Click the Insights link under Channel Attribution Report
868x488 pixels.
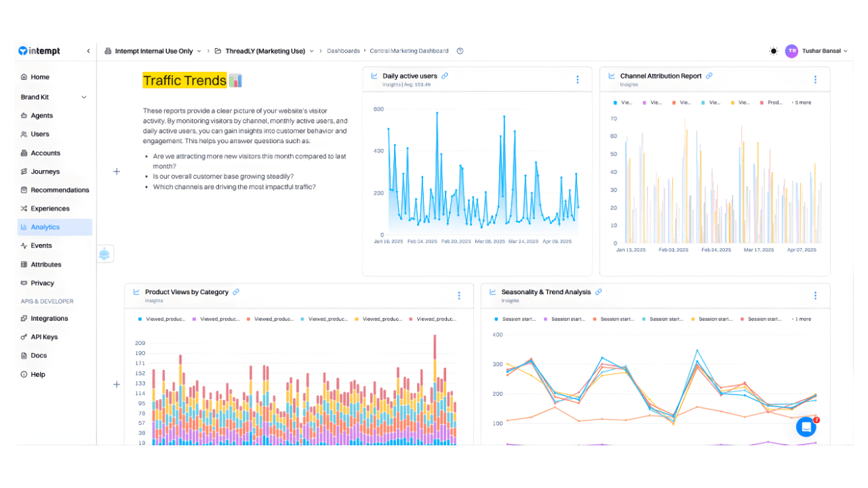[x=629, y=85]
